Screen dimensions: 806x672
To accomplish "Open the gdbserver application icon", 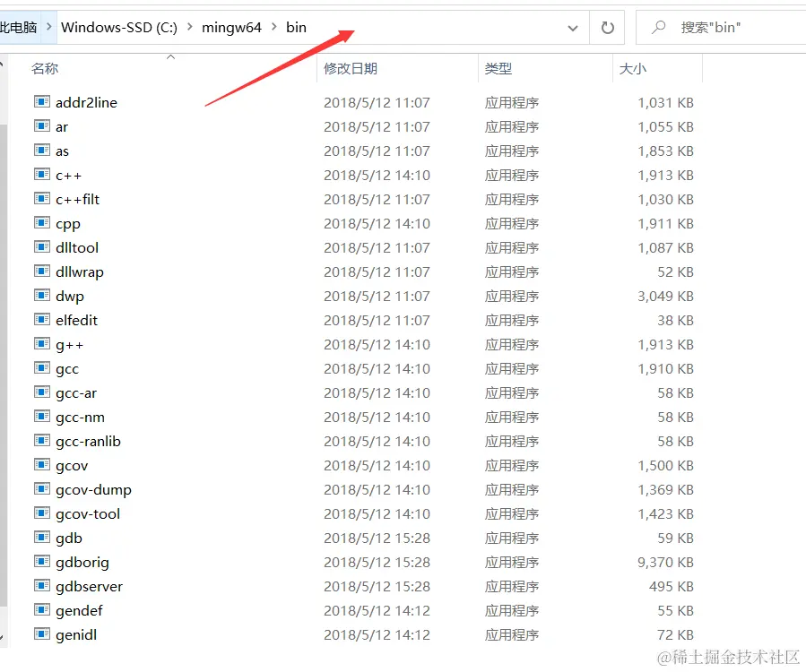I will 41,586.
